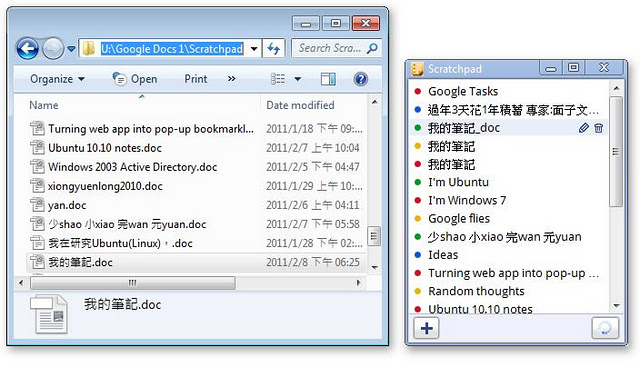Click the edit pencil icon on 我的筆記_doc
The image size is (640, 367).
tap(584, 128)
